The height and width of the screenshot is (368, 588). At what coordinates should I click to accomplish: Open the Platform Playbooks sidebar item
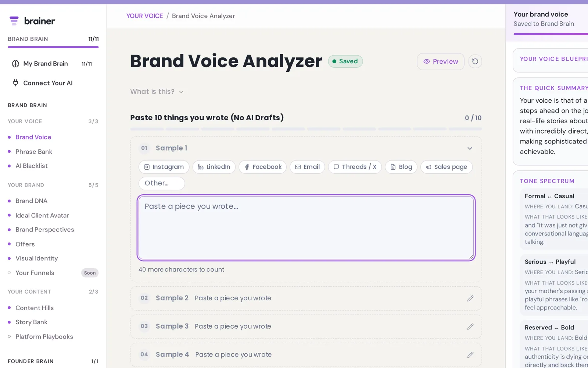[44, 337]
